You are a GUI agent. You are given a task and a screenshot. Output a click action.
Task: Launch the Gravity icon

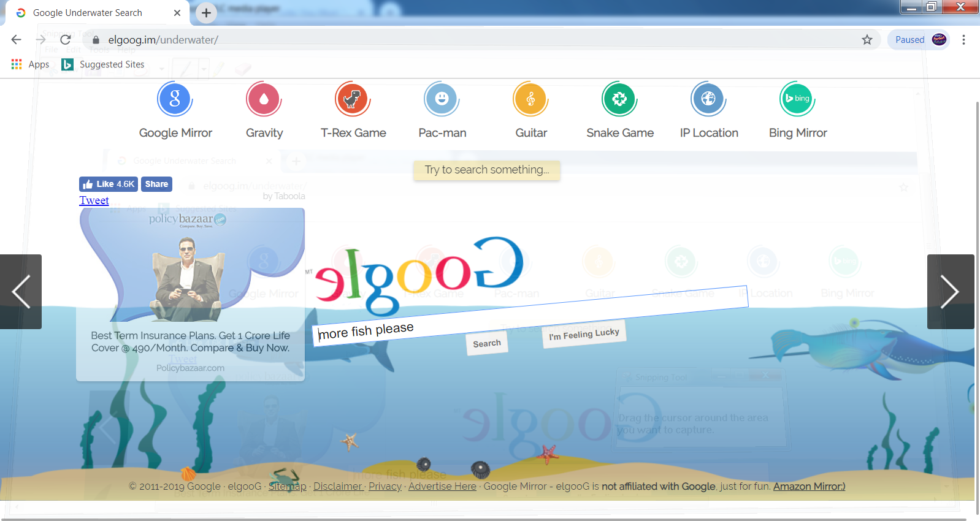(x=264, y=99)
